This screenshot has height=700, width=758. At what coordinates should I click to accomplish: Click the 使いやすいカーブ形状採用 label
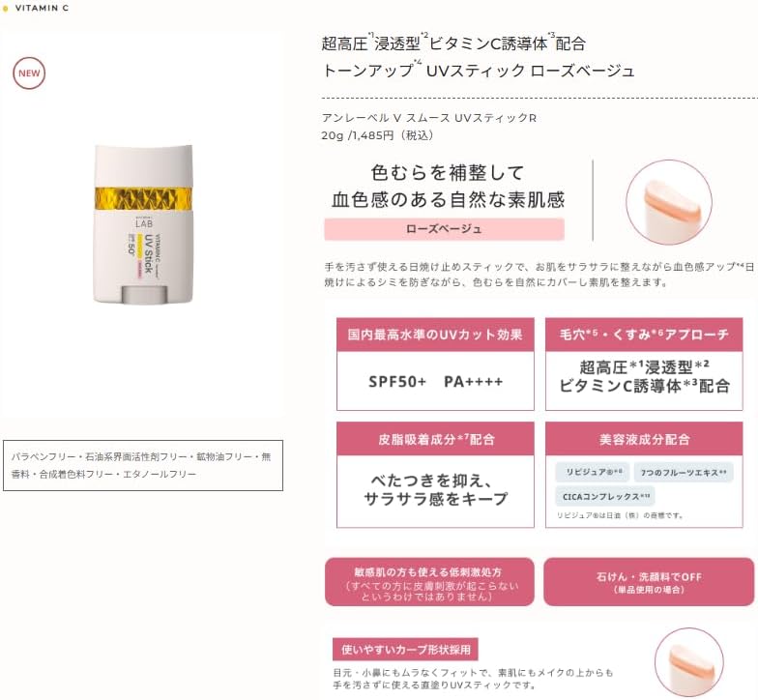(405, 650)
